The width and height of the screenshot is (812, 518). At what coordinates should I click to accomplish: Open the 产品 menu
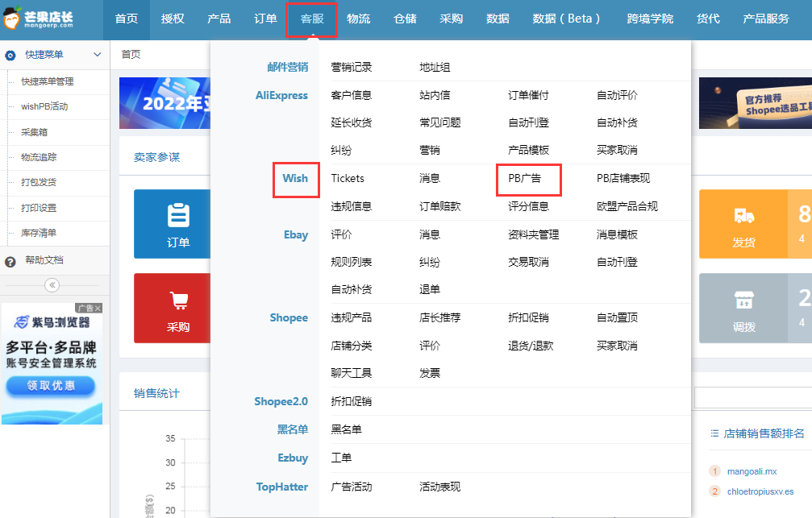point(219,19)
